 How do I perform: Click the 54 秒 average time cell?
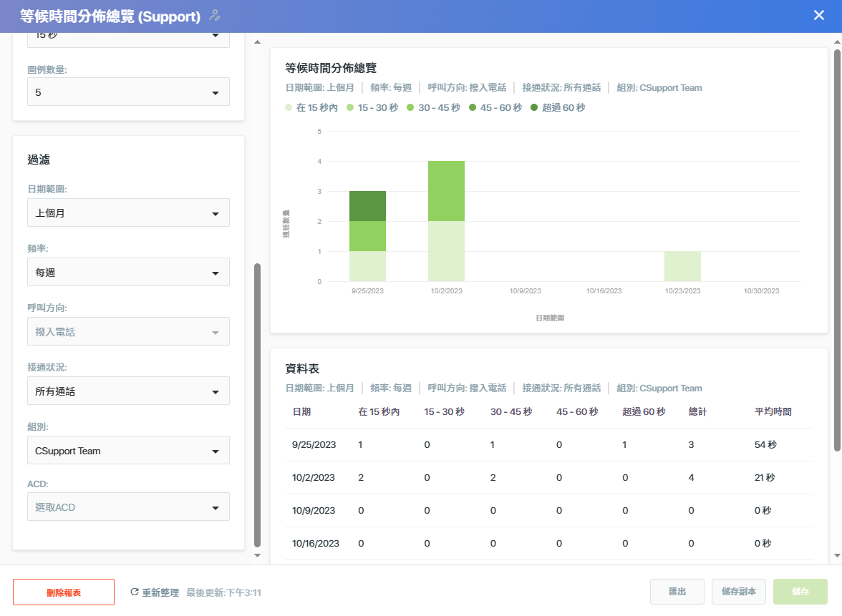coord(766,444)
